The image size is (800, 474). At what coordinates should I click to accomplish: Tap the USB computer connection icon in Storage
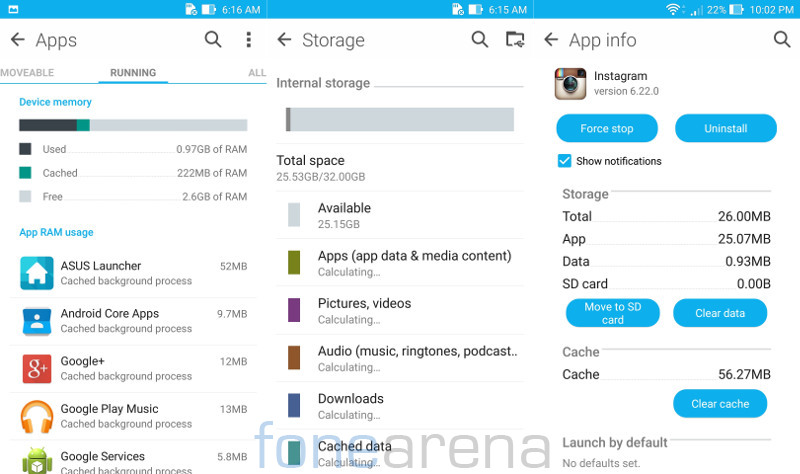coord(515,39)
